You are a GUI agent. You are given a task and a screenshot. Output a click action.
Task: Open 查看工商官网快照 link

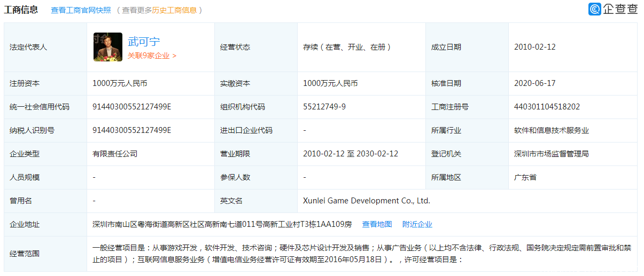point(81,10)
